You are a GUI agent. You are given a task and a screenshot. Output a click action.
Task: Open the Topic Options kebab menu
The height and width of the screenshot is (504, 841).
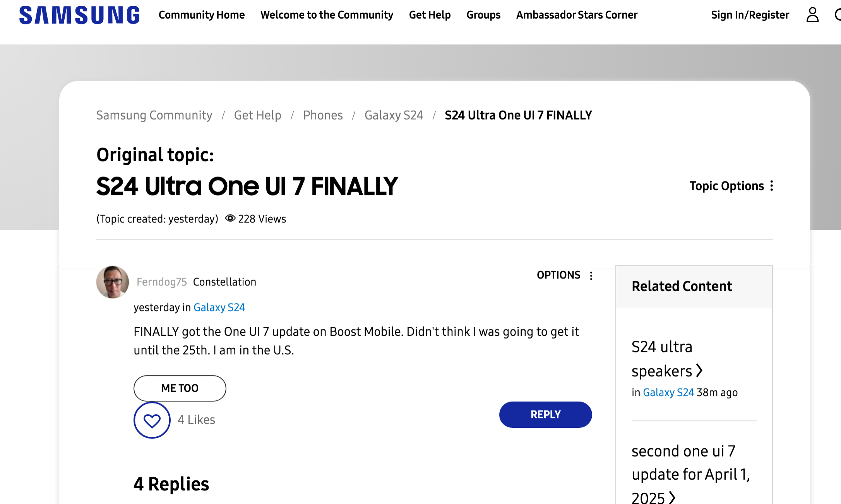[x=772, y=186]
